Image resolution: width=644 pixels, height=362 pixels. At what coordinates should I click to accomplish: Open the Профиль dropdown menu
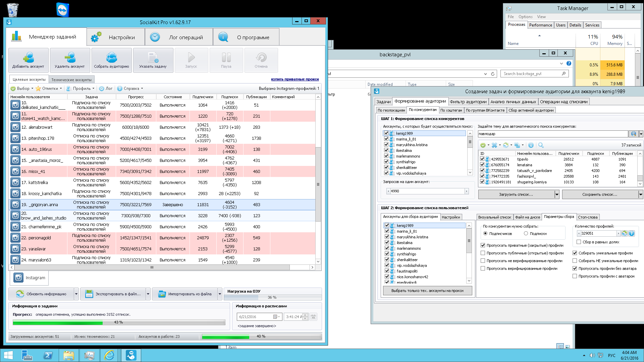(x=81, y=88)
